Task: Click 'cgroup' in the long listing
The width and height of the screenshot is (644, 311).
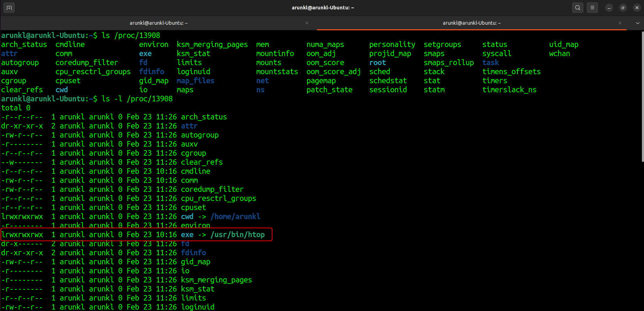Action: (x=194, y=153)
